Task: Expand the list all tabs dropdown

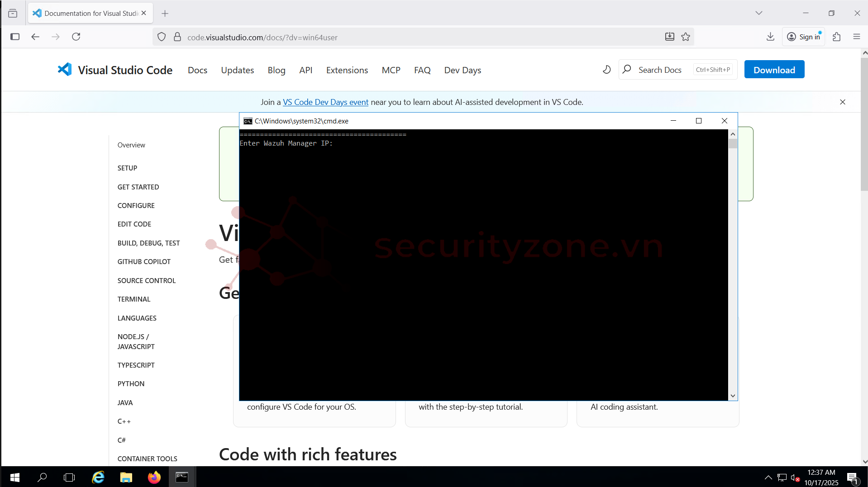Action: pyautogui.click(x=758, y=13)
